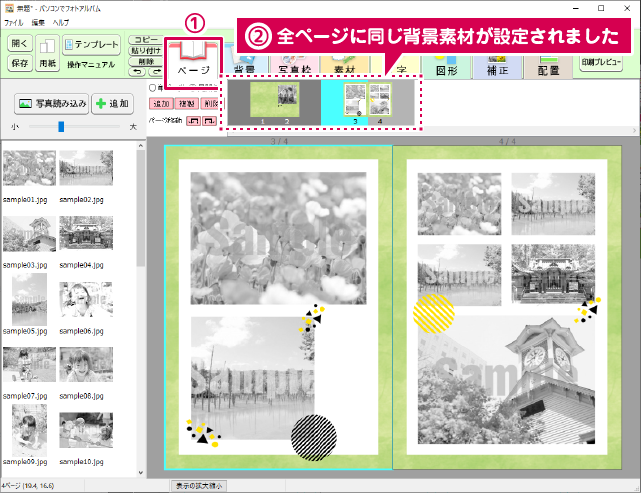Click the redo arrow icon
This screenshot has height=493, width=641.
(156, 72)
